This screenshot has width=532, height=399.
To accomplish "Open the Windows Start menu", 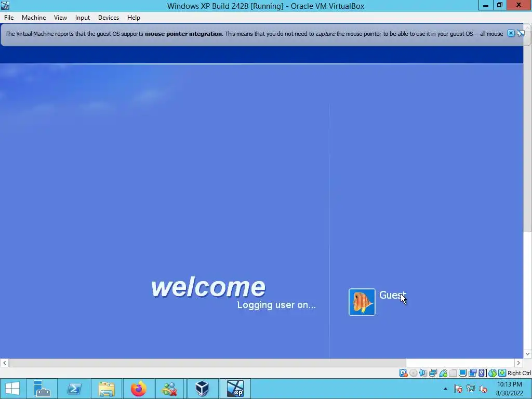I will coord(12,389).
